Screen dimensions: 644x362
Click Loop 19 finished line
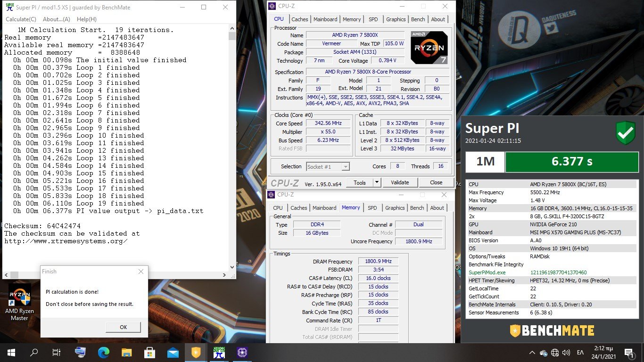coord(78,203)
